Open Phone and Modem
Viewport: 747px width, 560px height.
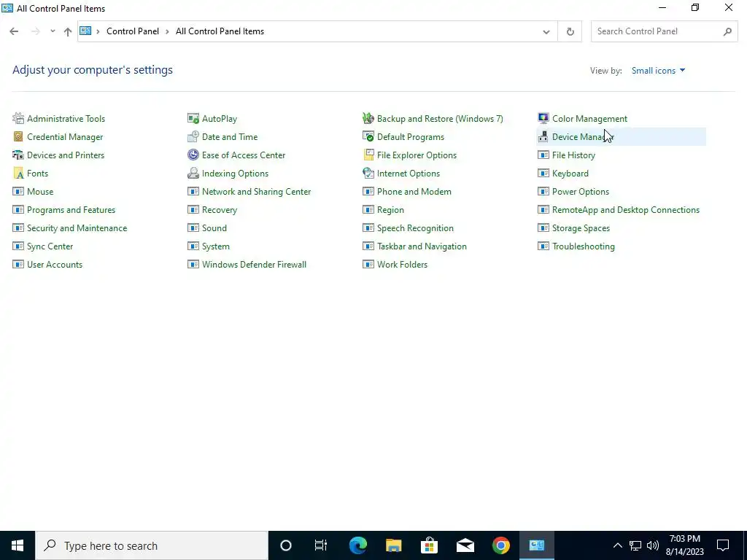click(x=414, y=192)
